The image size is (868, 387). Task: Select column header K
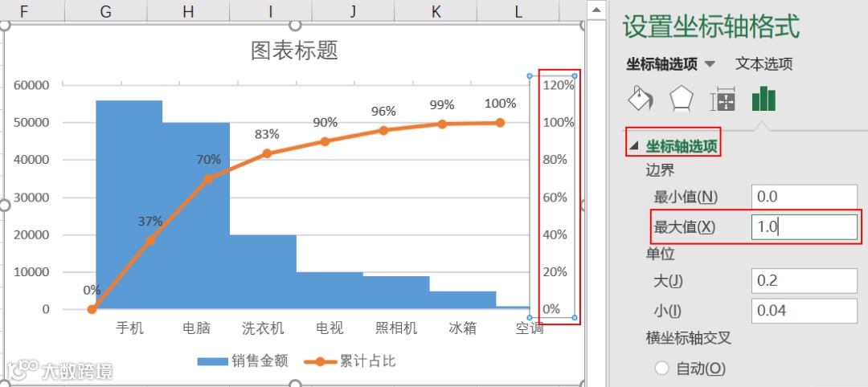pos(436,11)
